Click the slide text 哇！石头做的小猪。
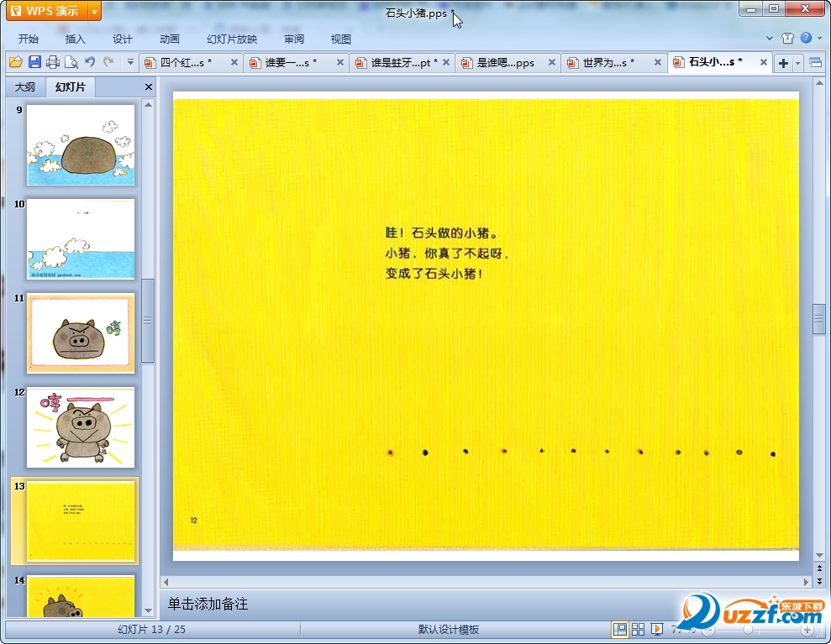Screen dimensions: 831x644 pos(441,233)
